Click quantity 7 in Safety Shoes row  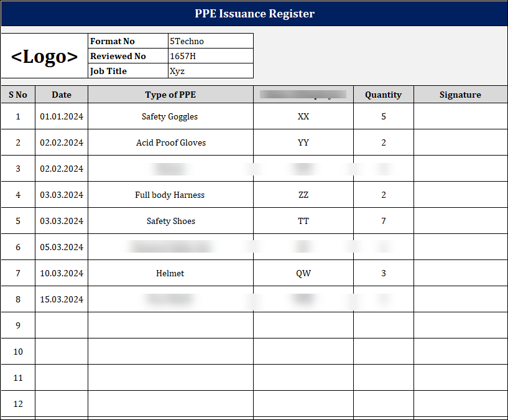[384, 221]
